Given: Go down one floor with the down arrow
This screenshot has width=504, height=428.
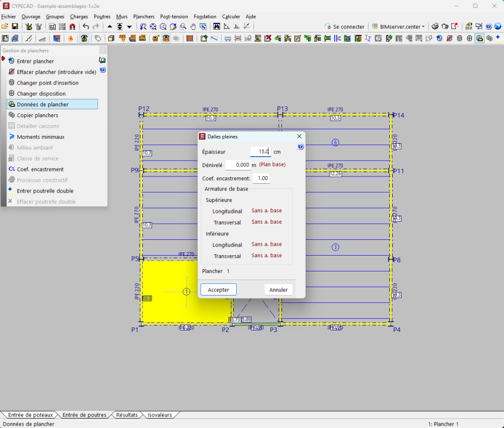Looking at the screenshot, I should [x=129, y=27].
